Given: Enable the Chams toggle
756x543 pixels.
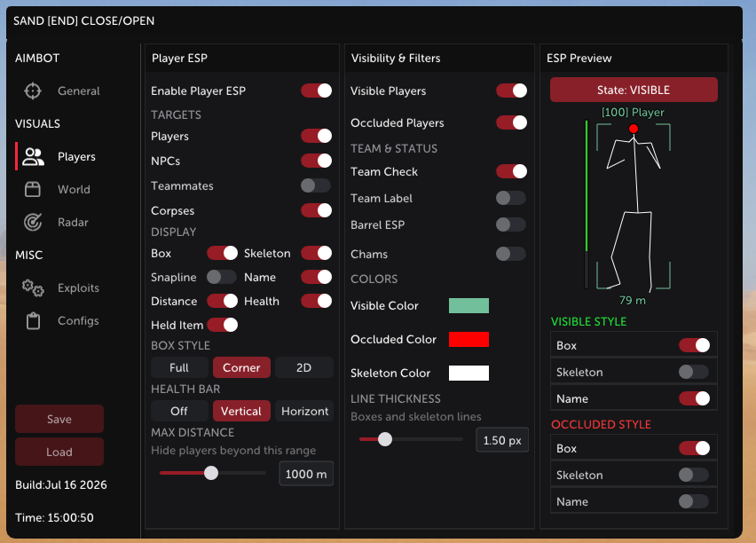Looking at the screenshot, I should 511,254.
